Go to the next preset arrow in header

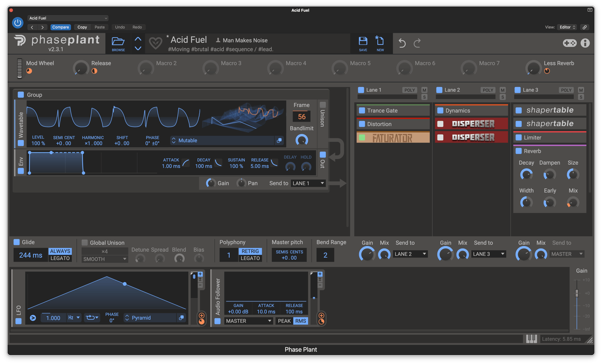point(43,27)
